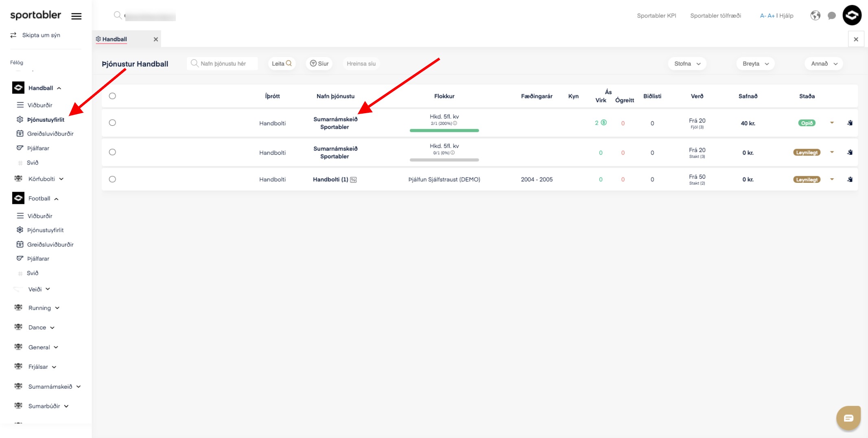Open Sportabler KPI link
Viewport: 868px width, 438px height.
coord(656,15)
